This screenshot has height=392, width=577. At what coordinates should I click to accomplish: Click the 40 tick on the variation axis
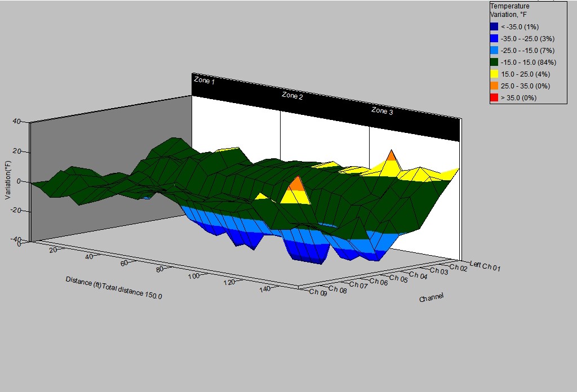(x=16, y=122)
